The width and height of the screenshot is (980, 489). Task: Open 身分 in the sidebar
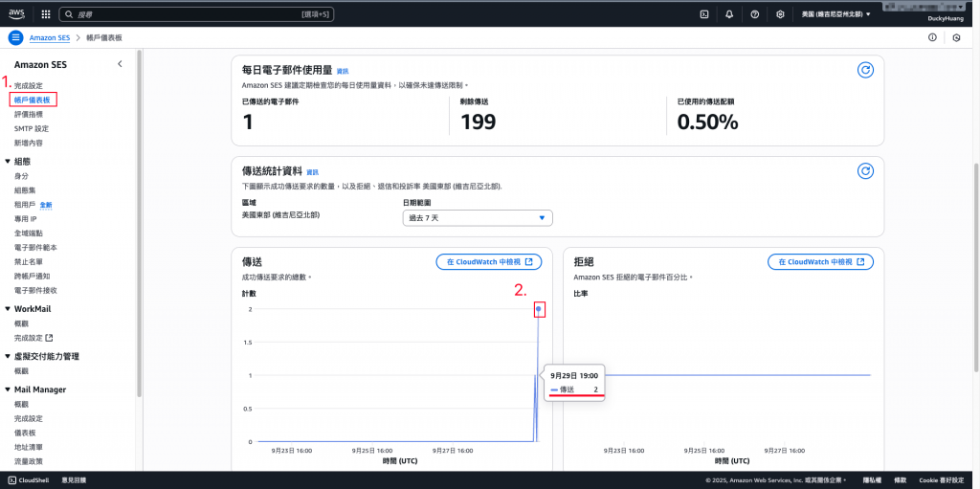21,176
